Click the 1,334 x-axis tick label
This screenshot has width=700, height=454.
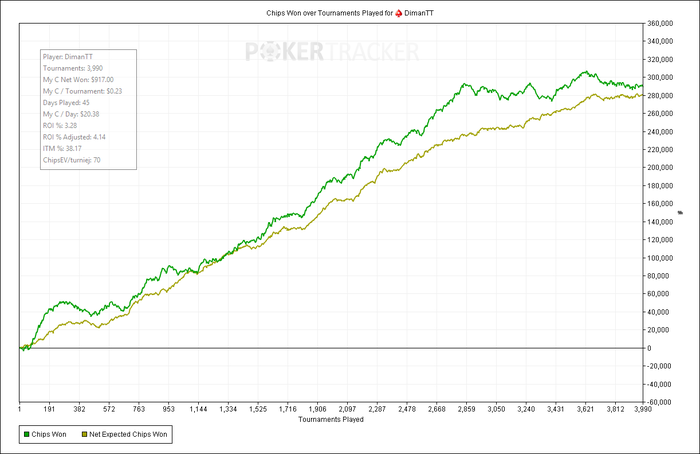(x=228, y=409)
